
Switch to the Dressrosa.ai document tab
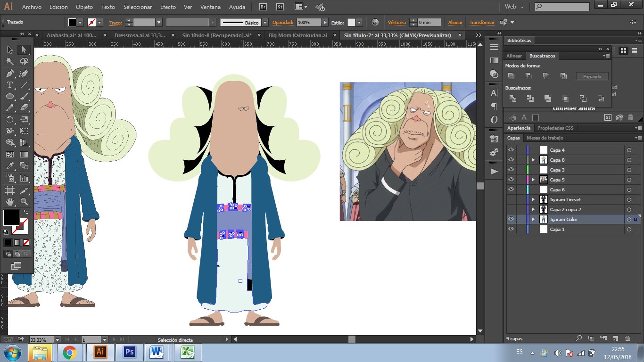(x=140, y=35)
